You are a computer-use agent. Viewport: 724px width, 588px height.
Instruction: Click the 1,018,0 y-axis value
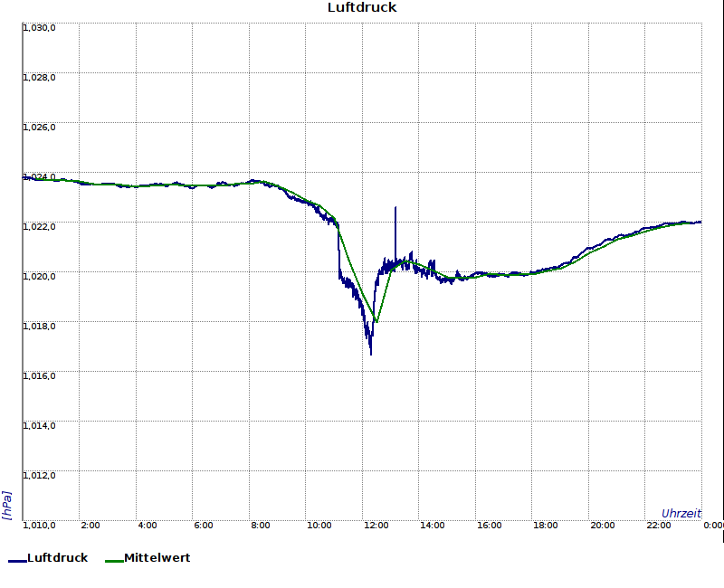(x=39, y=327)
